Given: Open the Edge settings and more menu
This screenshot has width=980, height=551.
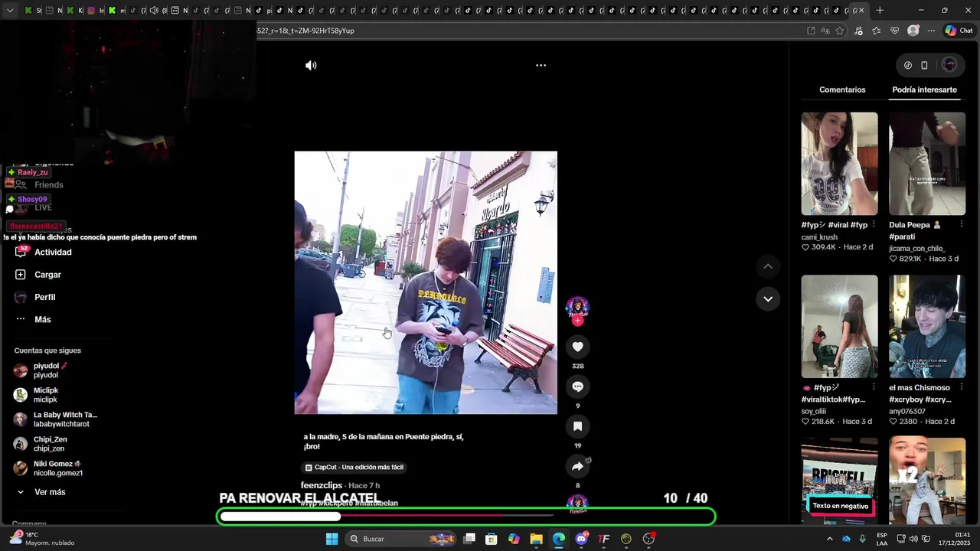Looking at the screenshot, I should (931, 31).
